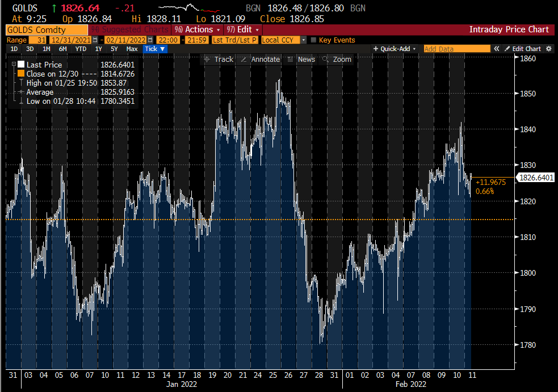Image resolution: width=558 pixels, height=392 pixels.
Task: Expand the Quick-Add dropdown
Action: 395,49
